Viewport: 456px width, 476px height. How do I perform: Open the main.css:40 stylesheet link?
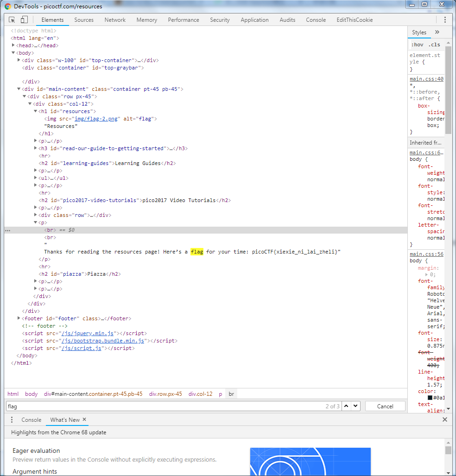[x=426, y=79]
